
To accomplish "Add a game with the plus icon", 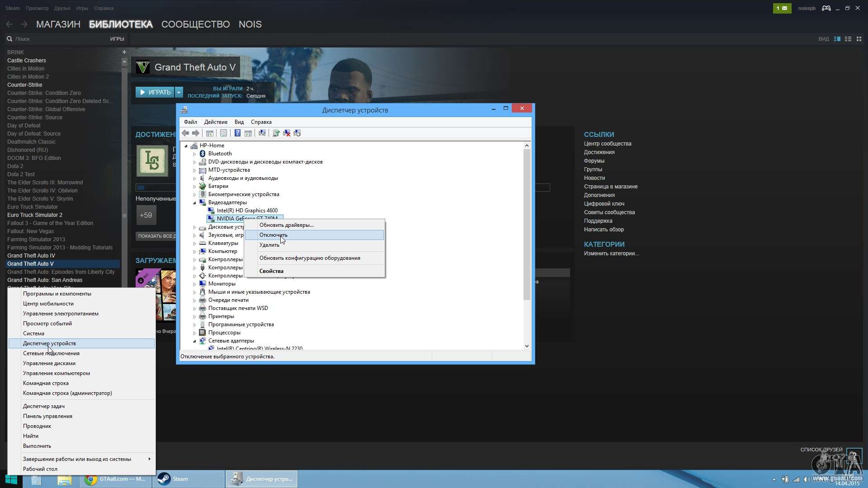I will coord(124,52).
